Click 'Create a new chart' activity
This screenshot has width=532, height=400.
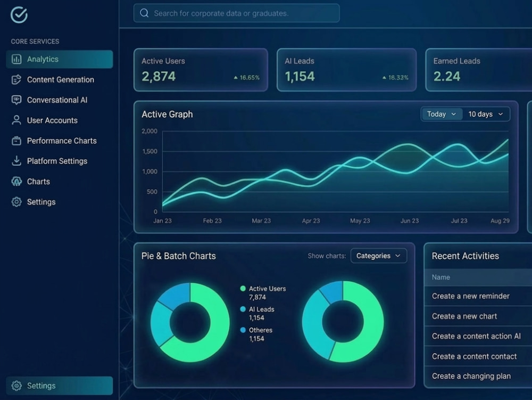coord(478,316)
